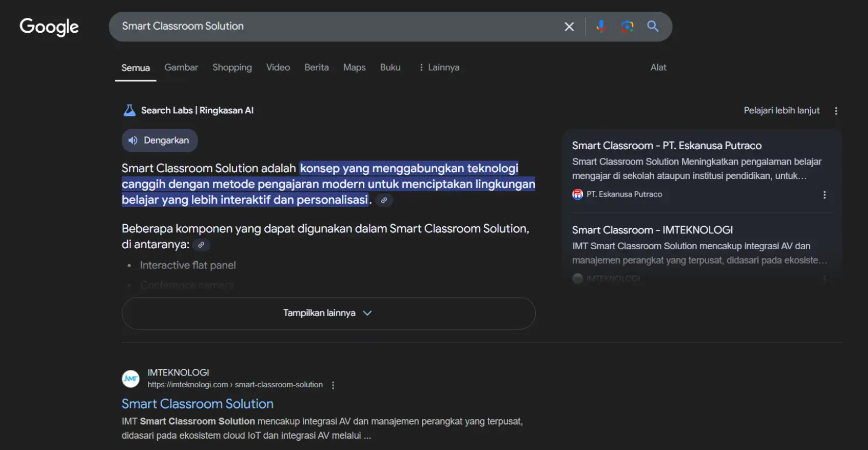Open options for PT. Eskanusa Putraco card
Screen dimensions: 868x450
[824, 195]
